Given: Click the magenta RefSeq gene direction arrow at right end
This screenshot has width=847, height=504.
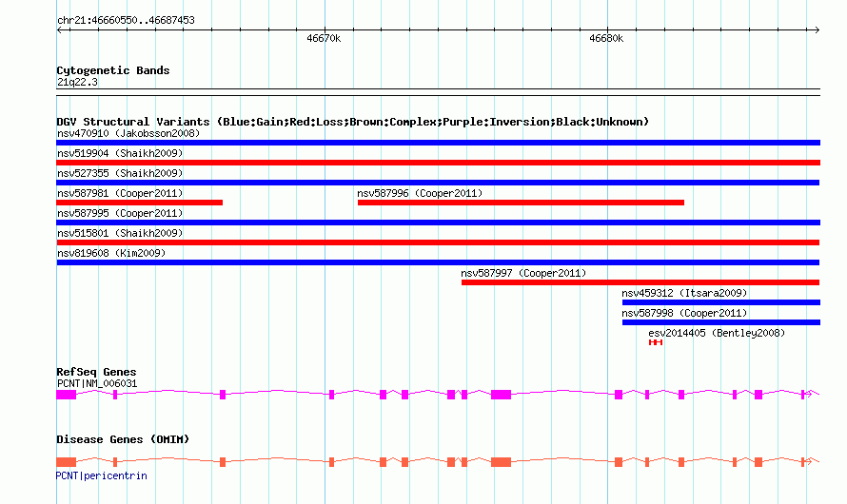Looking at the screenshot, I should (810, 395).
